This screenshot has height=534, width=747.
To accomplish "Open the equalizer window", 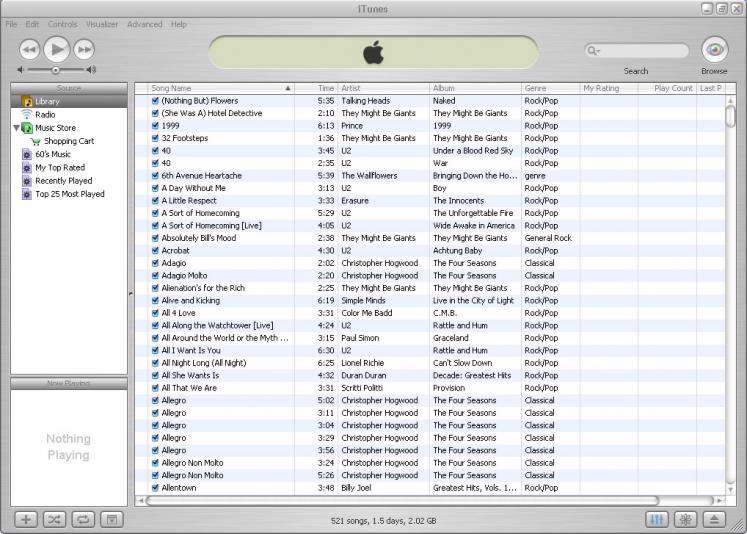I will click(657, 519).
